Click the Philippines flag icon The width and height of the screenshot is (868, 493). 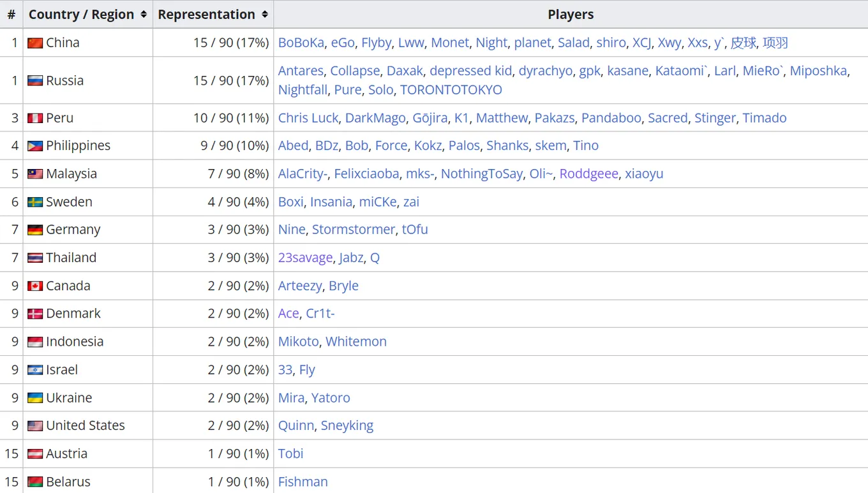(35, 146)
